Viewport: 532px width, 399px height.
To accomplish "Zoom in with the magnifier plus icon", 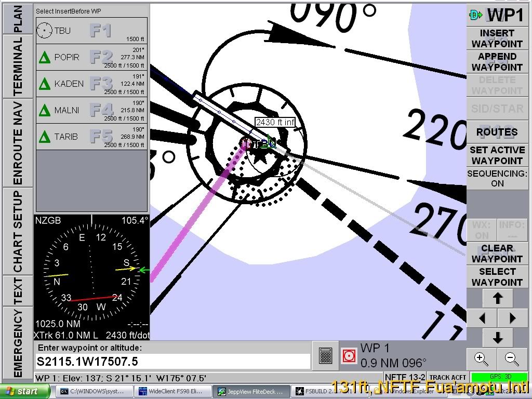I will pos(482,358).
